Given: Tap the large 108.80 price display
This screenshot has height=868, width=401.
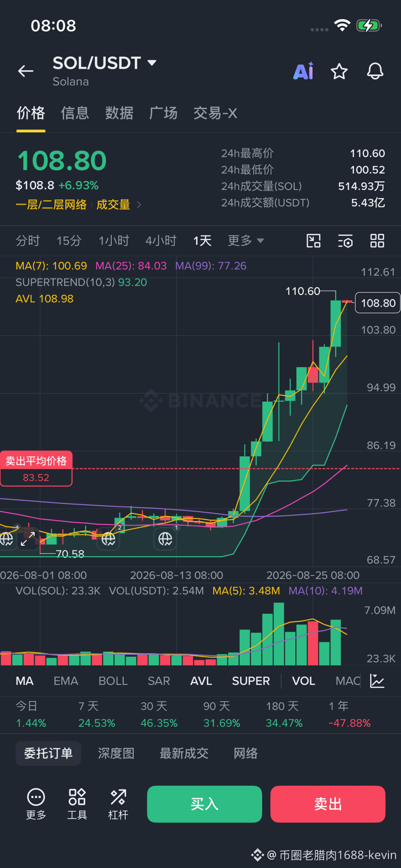Looking at the screenshot, I should pyautogui.click(x=62, y=161).
